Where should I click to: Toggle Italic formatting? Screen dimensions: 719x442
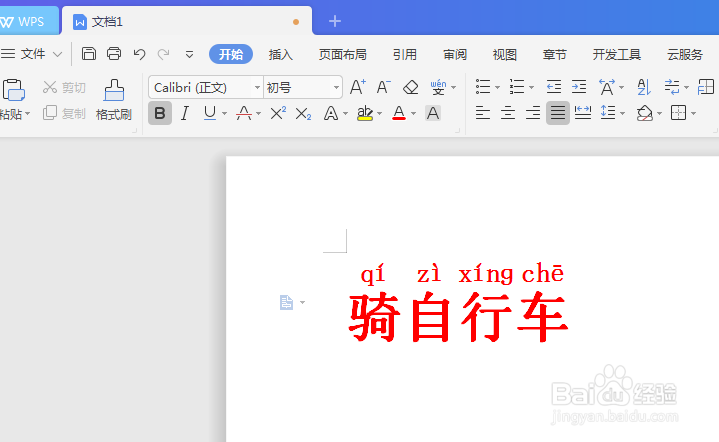pyautogui.click(x=185, y=113)
